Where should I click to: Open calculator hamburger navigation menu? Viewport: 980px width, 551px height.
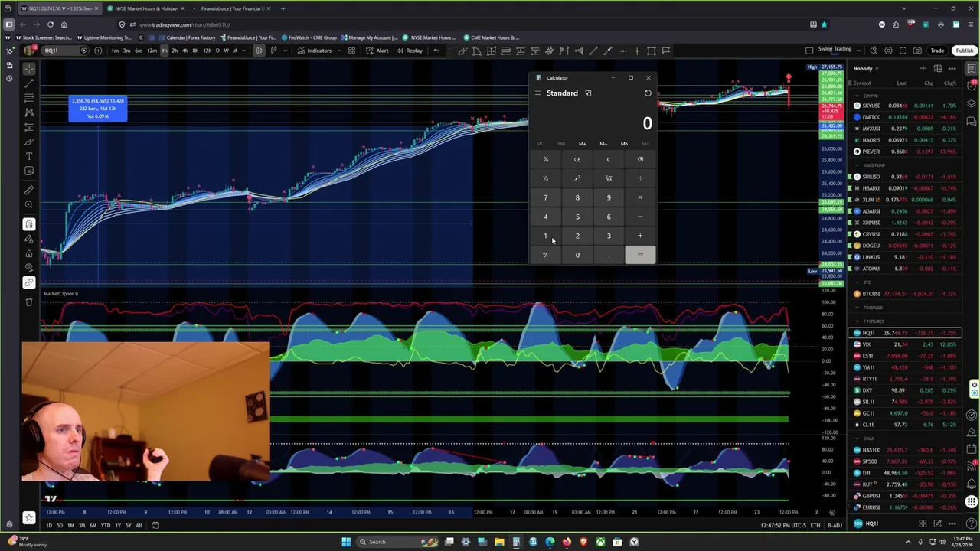tap(537, 93)
